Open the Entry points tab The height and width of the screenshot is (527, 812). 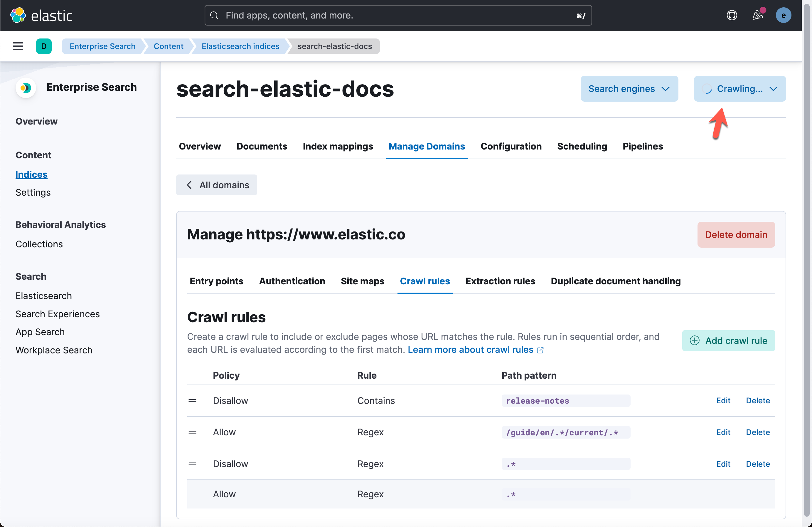pyautogui.click(x=216, y=281)
